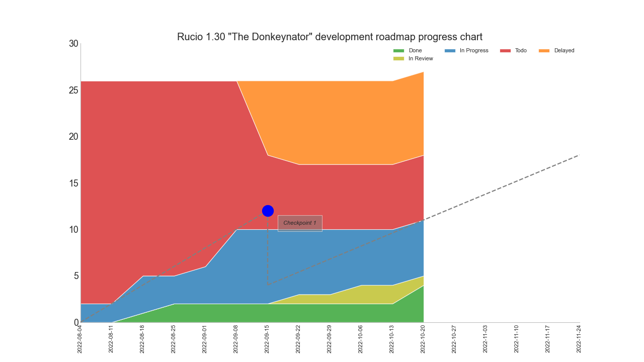644x362 pixels.
Task: Click the orange Delayed area in chart
Action: [x=332, y=121]
